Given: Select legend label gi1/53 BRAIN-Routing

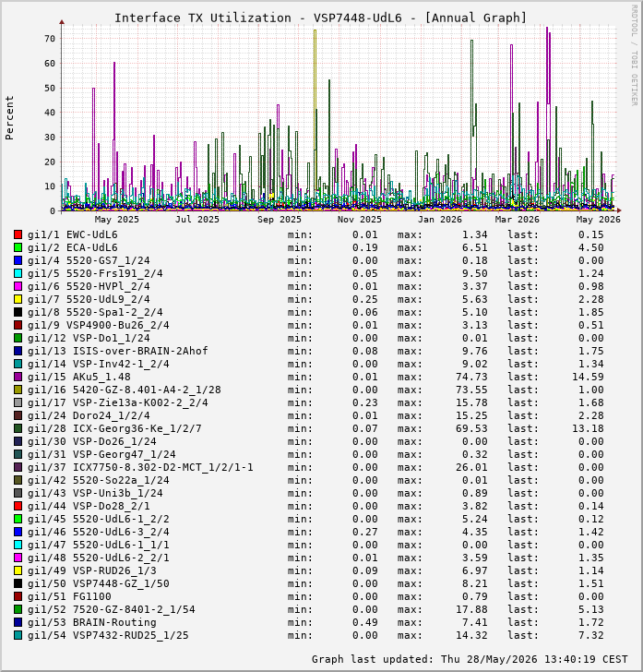Looking at the screenshot, I should coord(92,622).
